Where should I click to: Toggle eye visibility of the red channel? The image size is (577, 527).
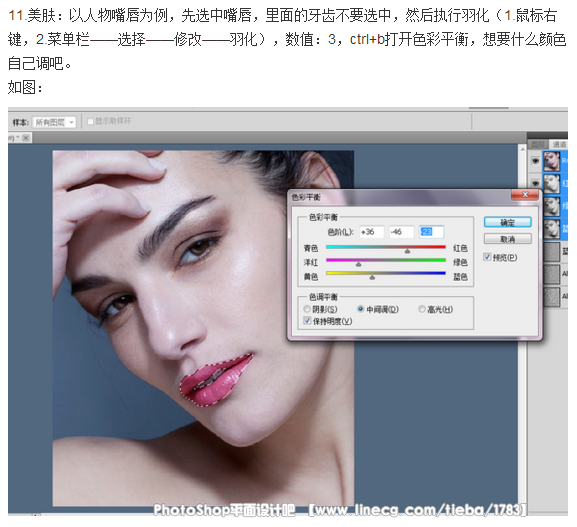(x=535, y=183)
